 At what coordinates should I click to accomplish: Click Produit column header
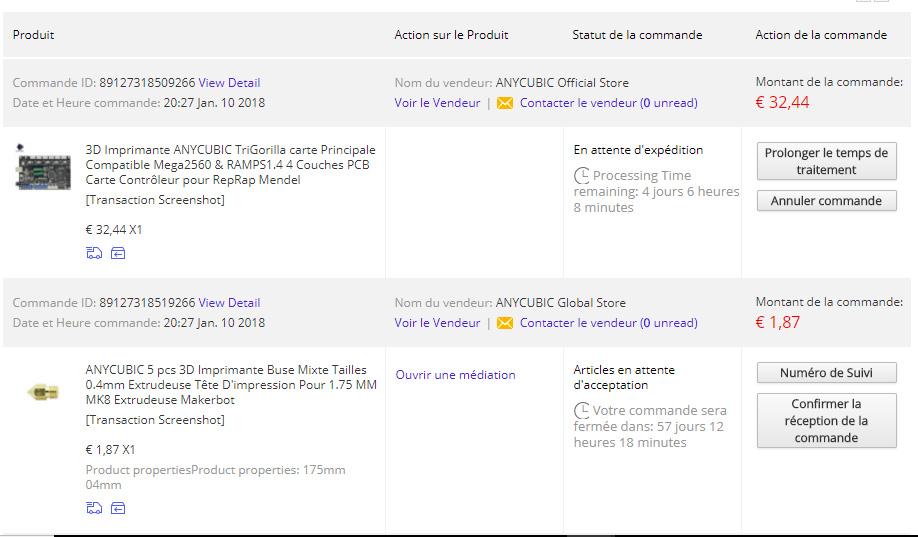(33, 35)
